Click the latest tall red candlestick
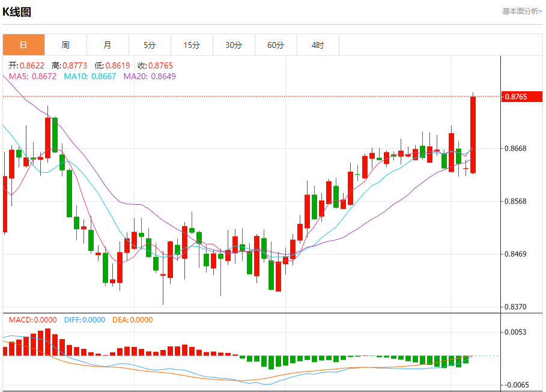 pyautogui.click(x=473, y=134)
